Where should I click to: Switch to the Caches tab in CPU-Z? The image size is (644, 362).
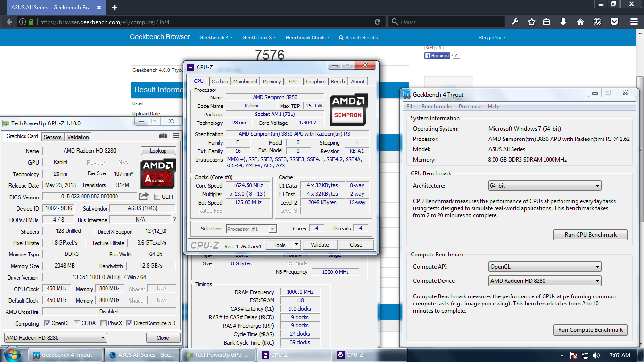click(220, 82)
